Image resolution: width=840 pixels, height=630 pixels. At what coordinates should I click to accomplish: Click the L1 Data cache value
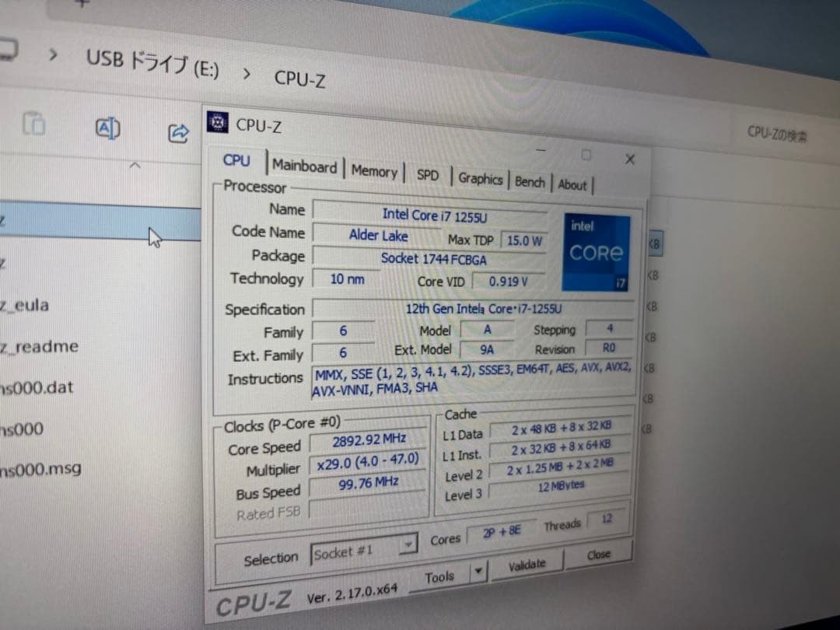tap(560, 428)
